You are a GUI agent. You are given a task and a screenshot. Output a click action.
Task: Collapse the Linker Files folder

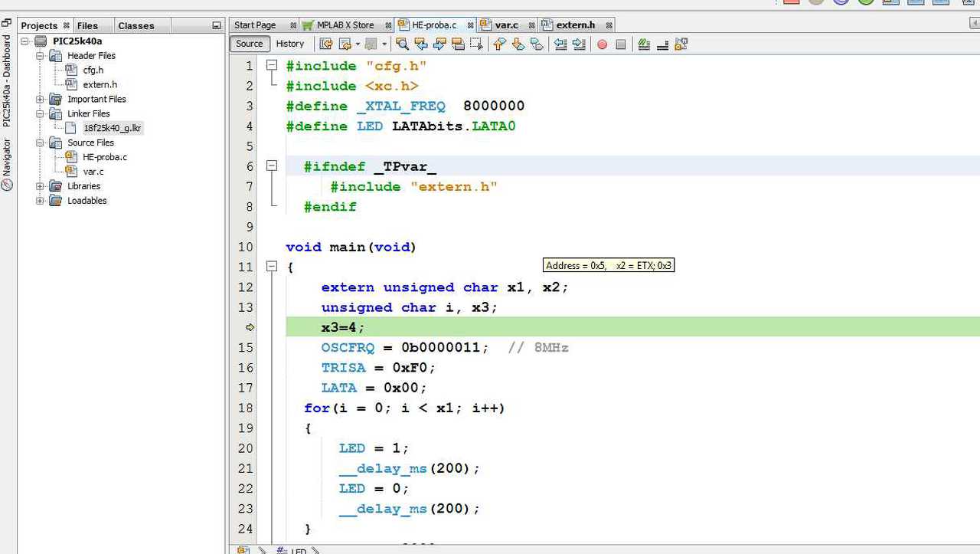40,113
